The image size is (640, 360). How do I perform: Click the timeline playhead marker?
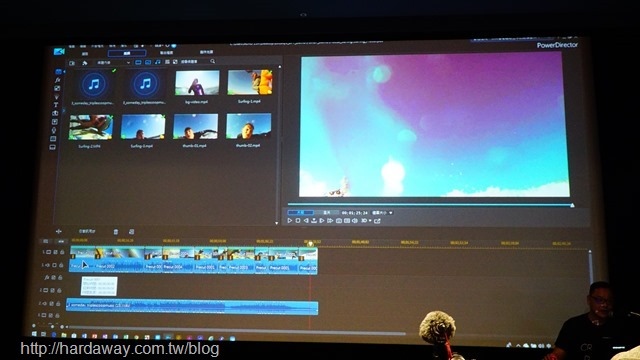pos(310,244)
